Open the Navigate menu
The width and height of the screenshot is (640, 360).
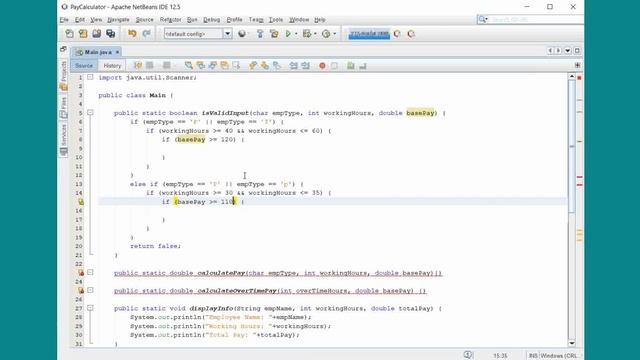pyautogui.click(x=118, y=20)
